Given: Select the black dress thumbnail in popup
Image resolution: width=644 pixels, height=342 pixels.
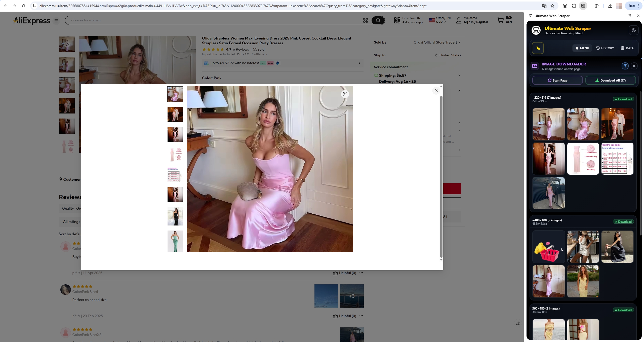Looking at the screenshot, I should (175, 216).
